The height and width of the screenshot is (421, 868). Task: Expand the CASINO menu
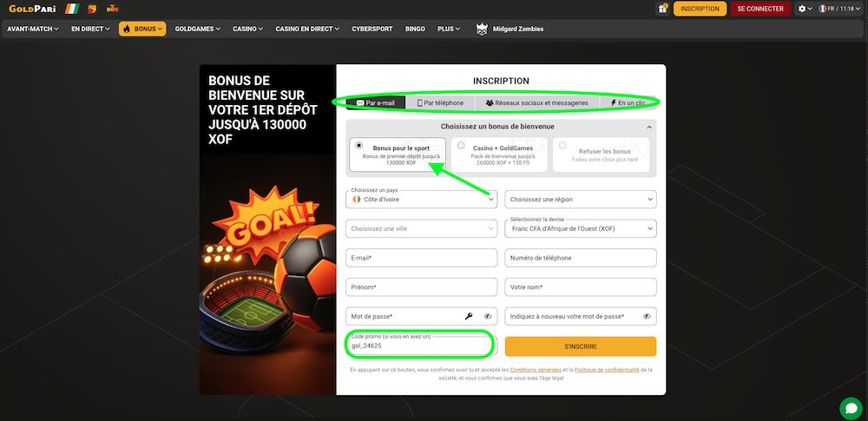pos(247,29)
